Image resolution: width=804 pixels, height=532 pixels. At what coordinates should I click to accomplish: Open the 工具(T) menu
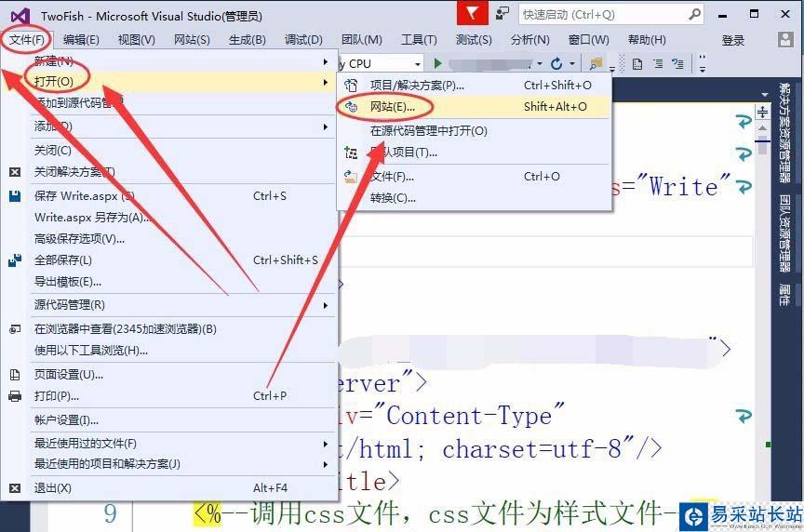click(419, 39)
